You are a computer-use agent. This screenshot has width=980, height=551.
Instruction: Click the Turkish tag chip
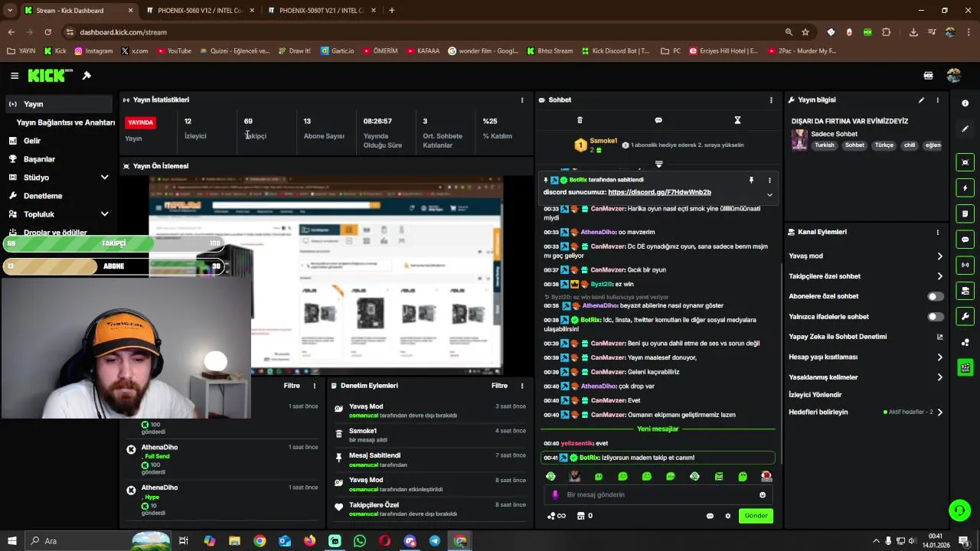tap(825, 145)
